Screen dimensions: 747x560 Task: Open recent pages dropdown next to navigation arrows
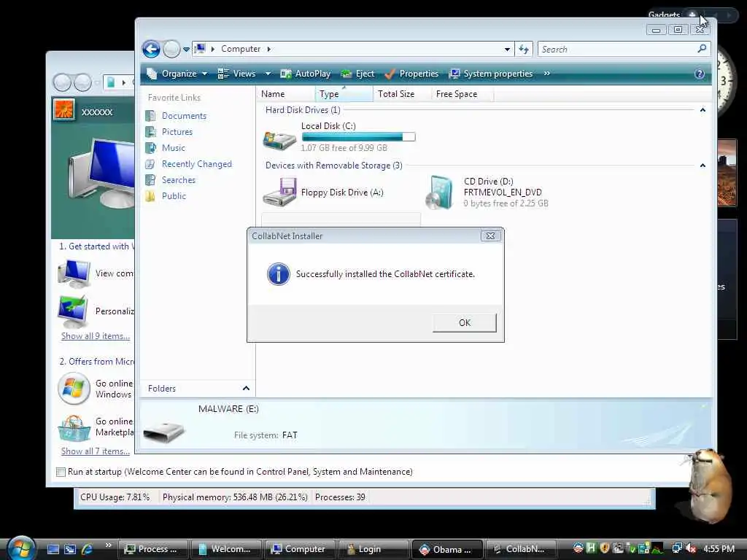tap(186, 49)
